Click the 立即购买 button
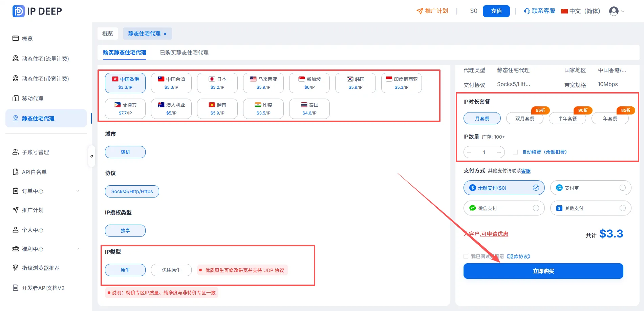Screen dimensions: 644x311 543,271
